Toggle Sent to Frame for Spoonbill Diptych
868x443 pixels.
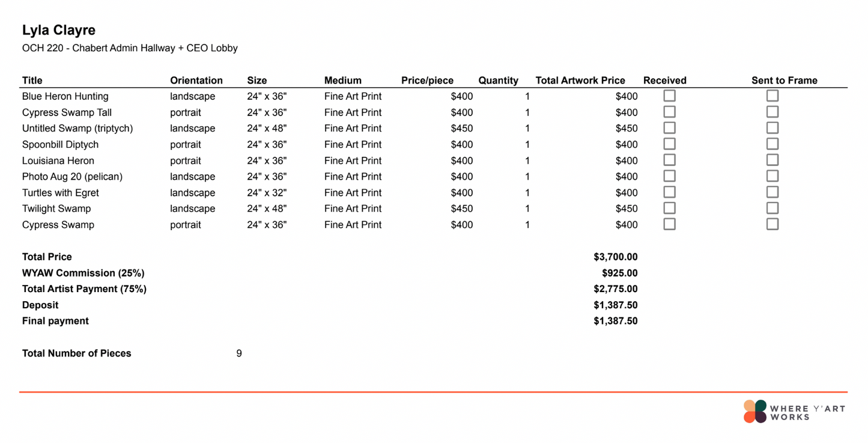[772, 144]
